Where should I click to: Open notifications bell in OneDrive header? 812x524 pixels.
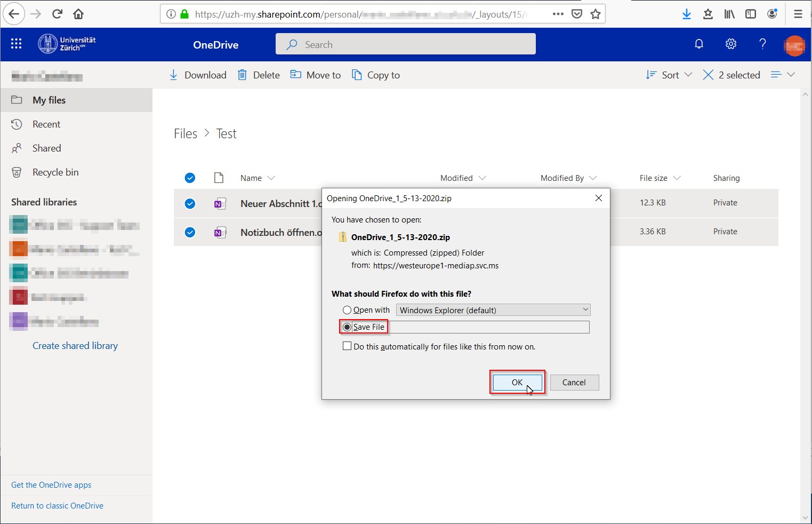click(699, 44)
